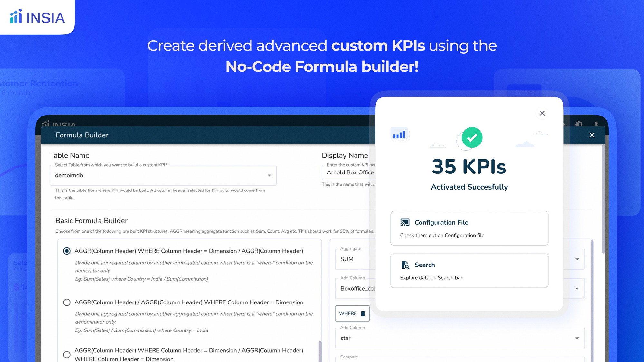Select the first AGGR WHERE / AGGR formula option
Image resolution: width=644 pixels, height=362 pixels.
point(67,251)
